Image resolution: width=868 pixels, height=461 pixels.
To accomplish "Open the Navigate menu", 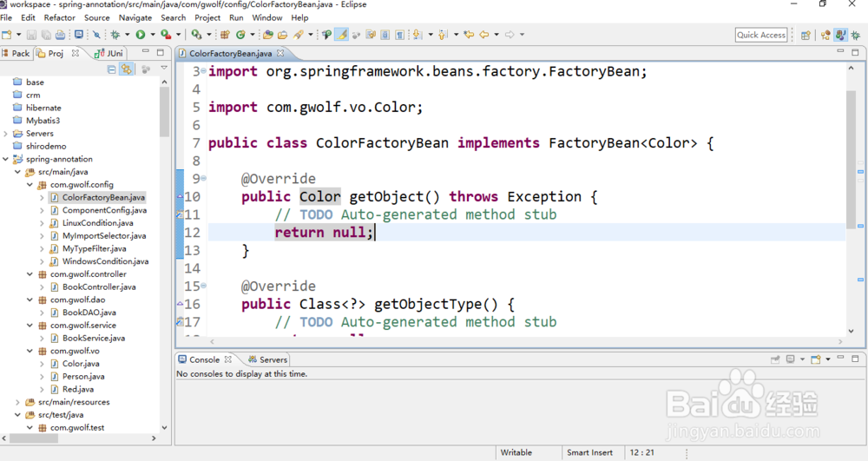I will tap(135, 17).
